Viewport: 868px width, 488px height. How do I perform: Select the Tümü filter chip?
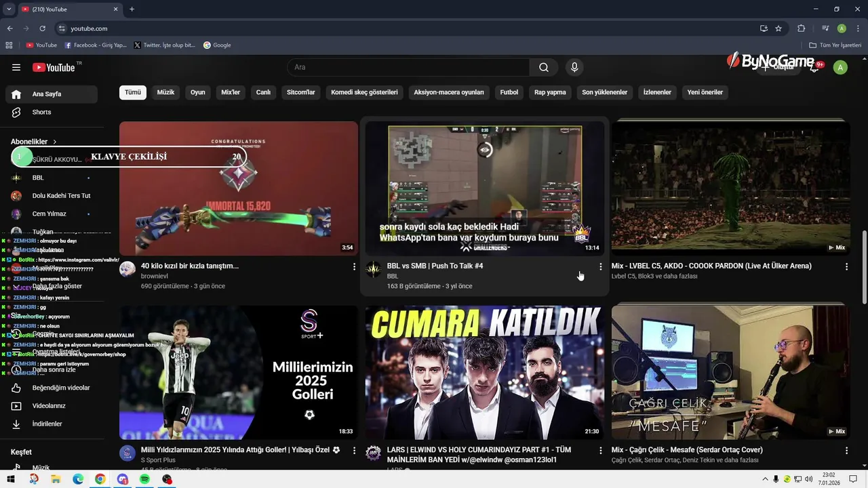(x=133, y=92)
